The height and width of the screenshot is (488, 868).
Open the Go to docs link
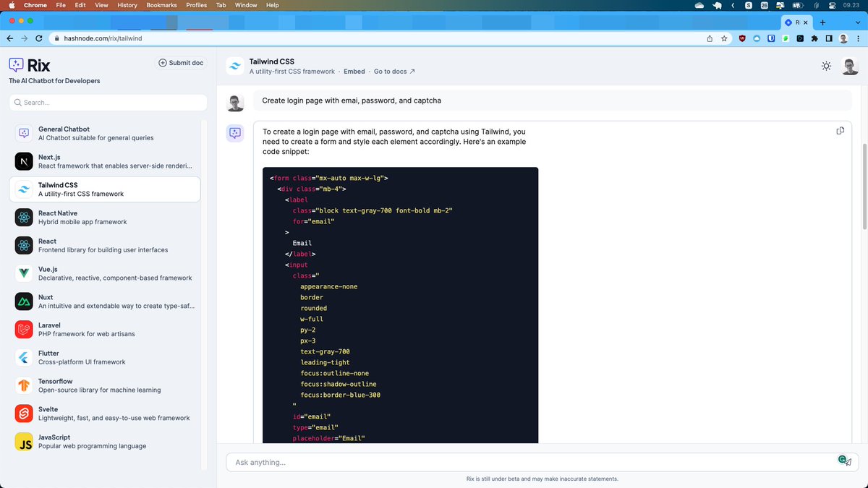tap(395, 72)
